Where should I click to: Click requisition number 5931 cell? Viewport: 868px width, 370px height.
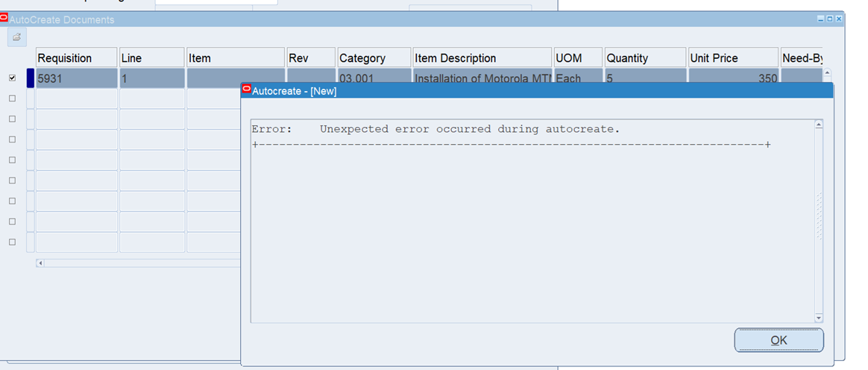click(76, 78)
